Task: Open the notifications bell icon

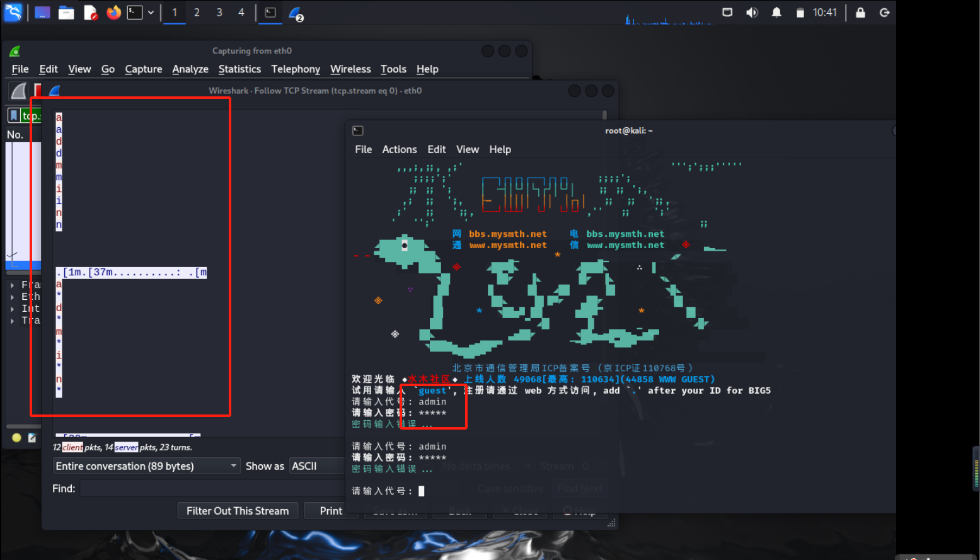Action: [x=776, y=13]
